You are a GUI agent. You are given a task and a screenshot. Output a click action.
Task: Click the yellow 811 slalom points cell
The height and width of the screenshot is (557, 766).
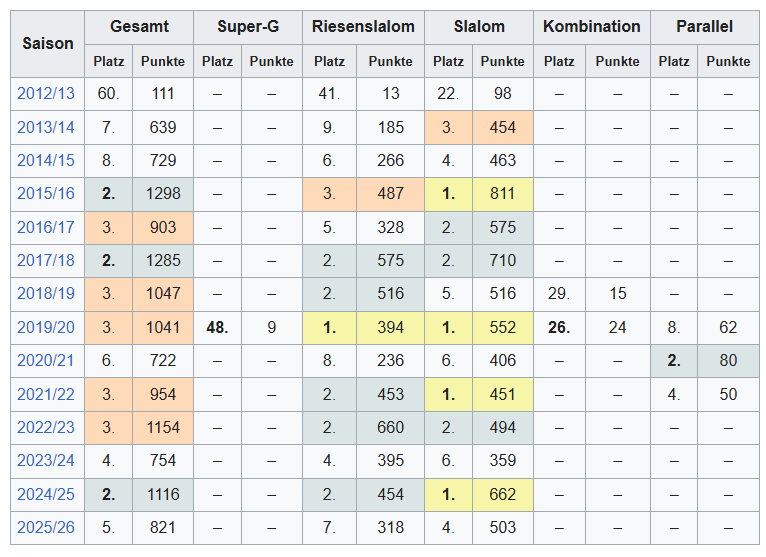click(x=503, y=194)
